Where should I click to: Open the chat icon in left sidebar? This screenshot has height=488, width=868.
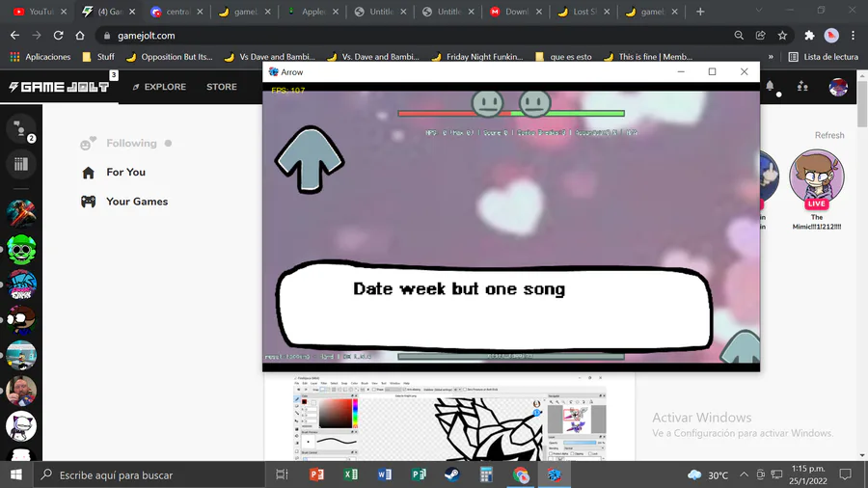click(21, 129)
